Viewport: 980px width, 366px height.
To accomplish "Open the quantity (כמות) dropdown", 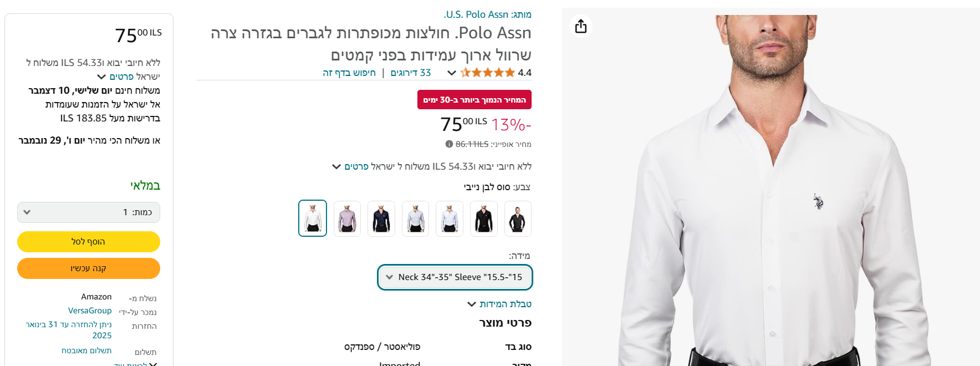I will pyautogui.click(x=89, y=212).
